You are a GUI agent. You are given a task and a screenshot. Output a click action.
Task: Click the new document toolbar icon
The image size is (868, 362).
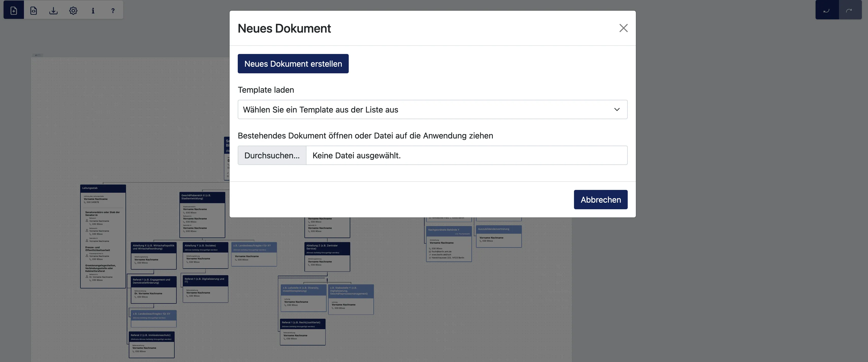13,10
